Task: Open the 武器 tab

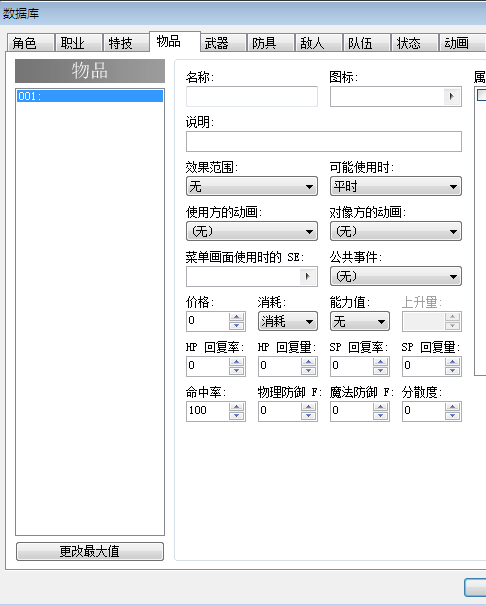Action: (x=223, y=42)
